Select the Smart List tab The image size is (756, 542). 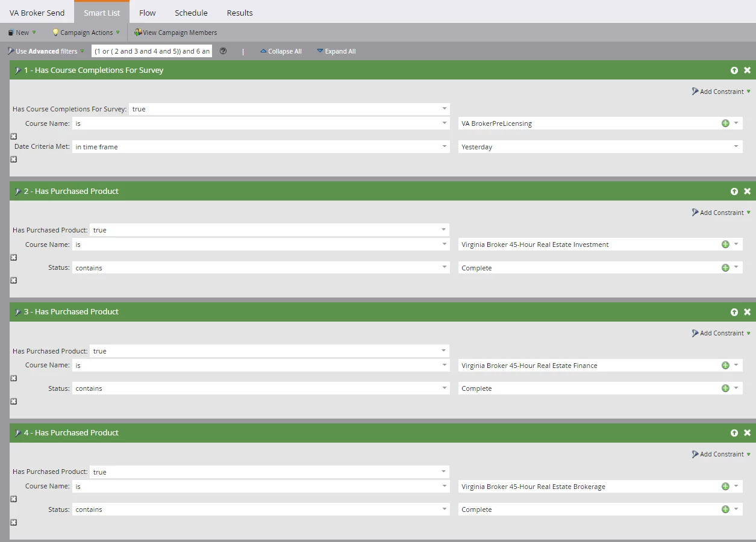(102, 13)
